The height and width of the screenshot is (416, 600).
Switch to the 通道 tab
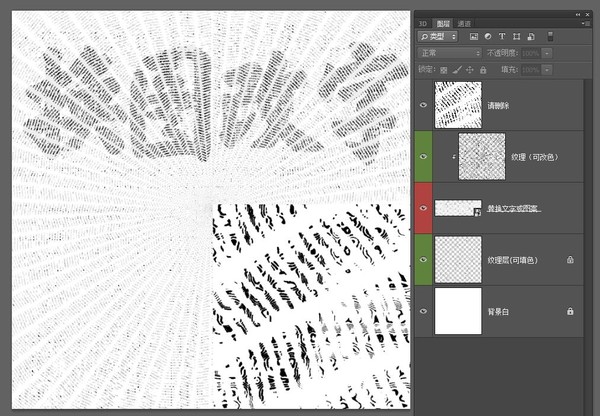pyautogui.click(x=464, y=24)
